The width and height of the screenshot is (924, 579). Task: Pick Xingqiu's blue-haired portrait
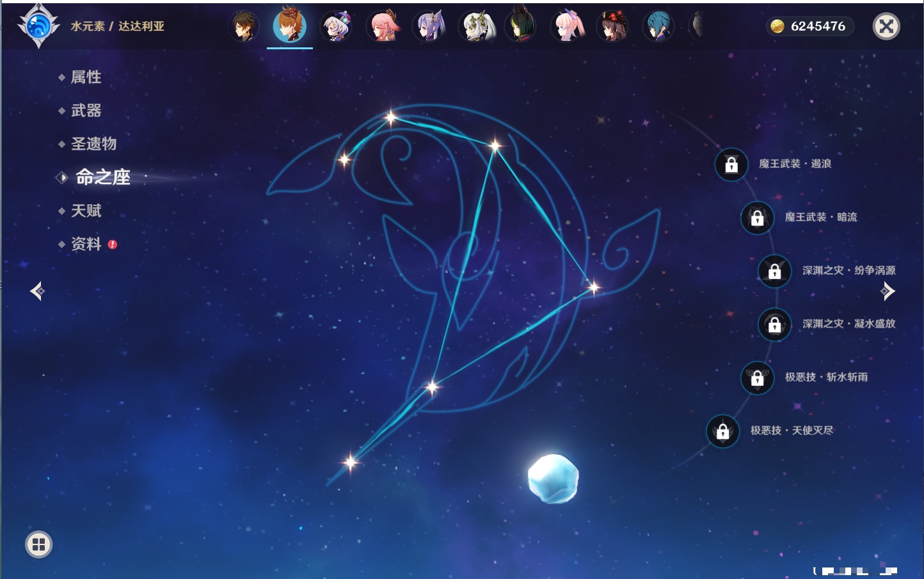[658, 26]
